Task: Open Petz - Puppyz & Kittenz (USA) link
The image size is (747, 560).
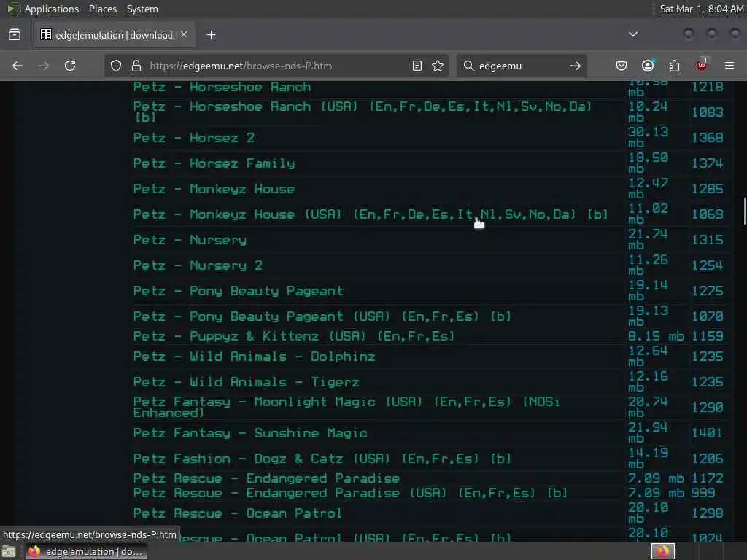Action: click(293, 336)
